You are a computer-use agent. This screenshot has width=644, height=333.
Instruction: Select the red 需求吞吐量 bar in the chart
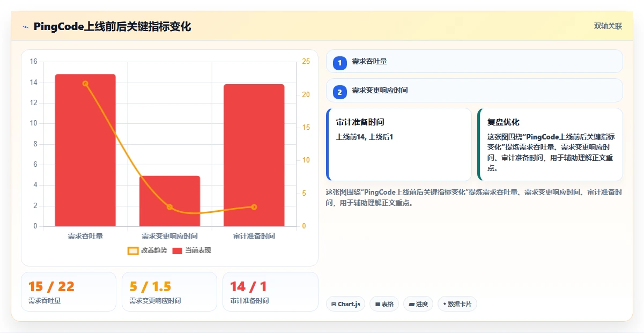(85, 150)
